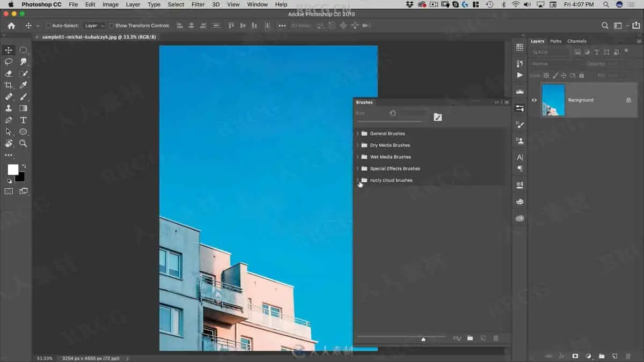The width and height of the screenshot is (644, 362).
Task: Toggle Lock all in Layers panel
Action: click(x=581, y=76)
